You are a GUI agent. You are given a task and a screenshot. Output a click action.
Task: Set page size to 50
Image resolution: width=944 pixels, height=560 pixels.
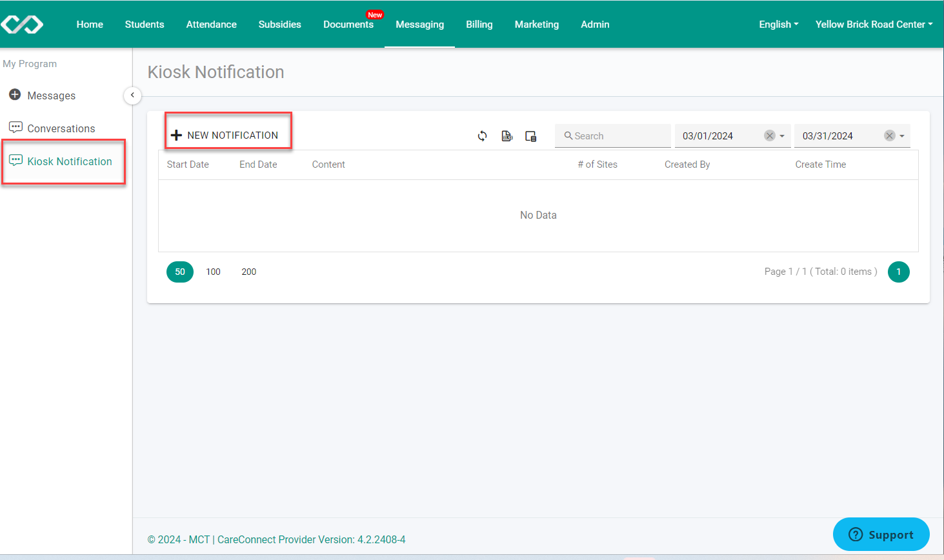180,272
